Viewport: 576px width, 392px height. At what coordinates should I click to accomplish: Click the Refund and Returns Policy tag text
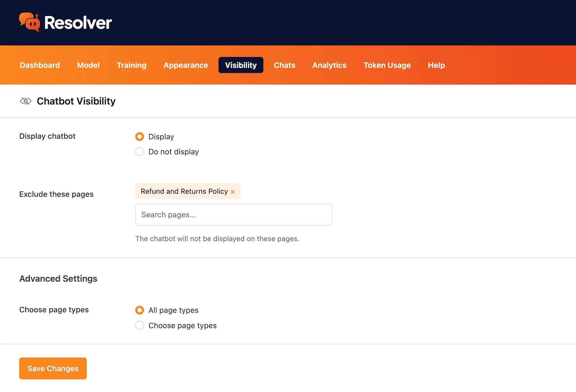(184, 191)
